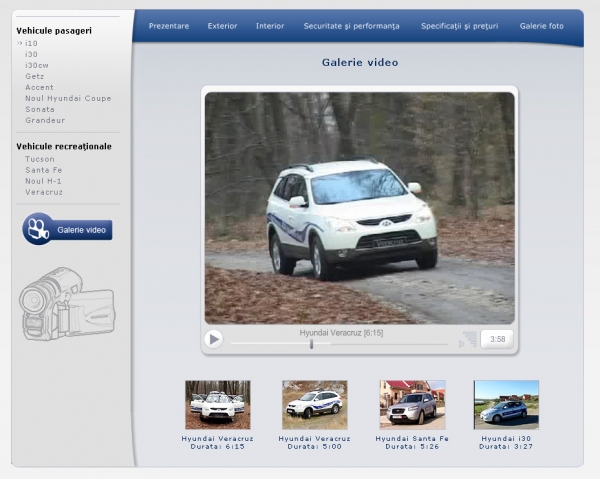Screen dimensions: 600x479
Task: Click the volume level icon in the player
Action: click(468, 339)
